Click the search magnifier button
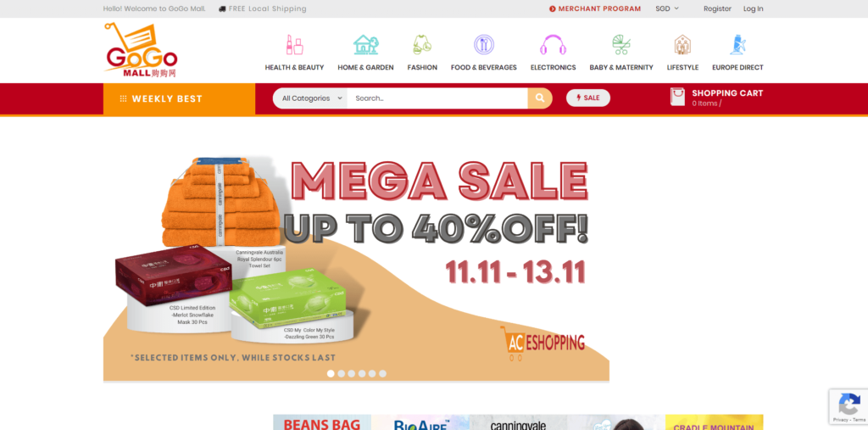Viewport: 868px width, 430px height. click(x=540, y=98)
